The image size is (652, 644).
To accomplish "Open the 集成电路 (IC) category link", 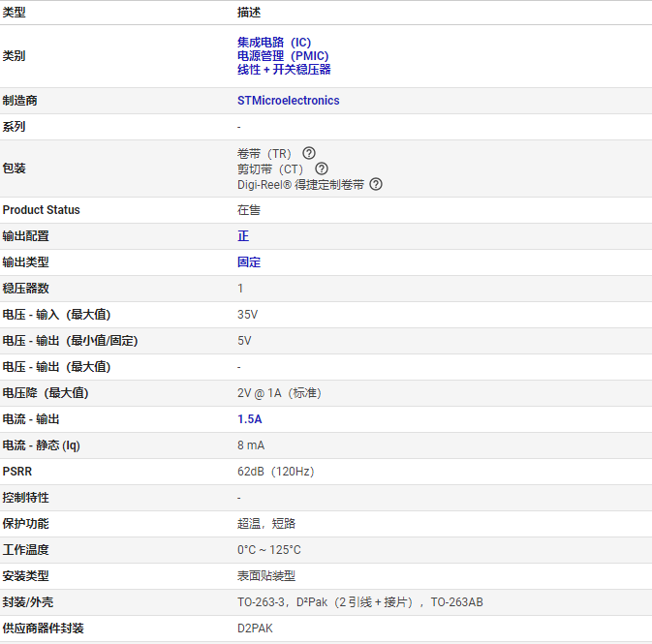I will [274, 43].
